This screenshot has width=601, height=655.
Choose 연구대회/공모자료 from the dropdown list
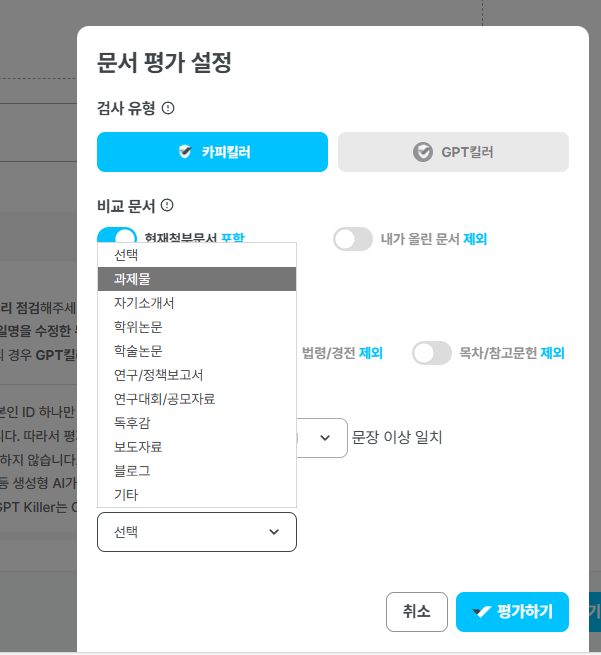click(x=197, y=399)
